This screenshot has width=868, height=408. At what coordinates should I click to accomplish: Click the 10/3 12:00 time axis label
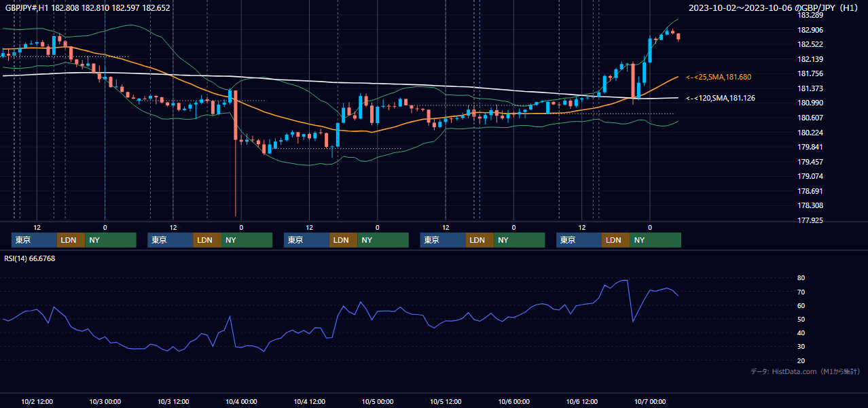pyautogui.click(x=173, y=402)
